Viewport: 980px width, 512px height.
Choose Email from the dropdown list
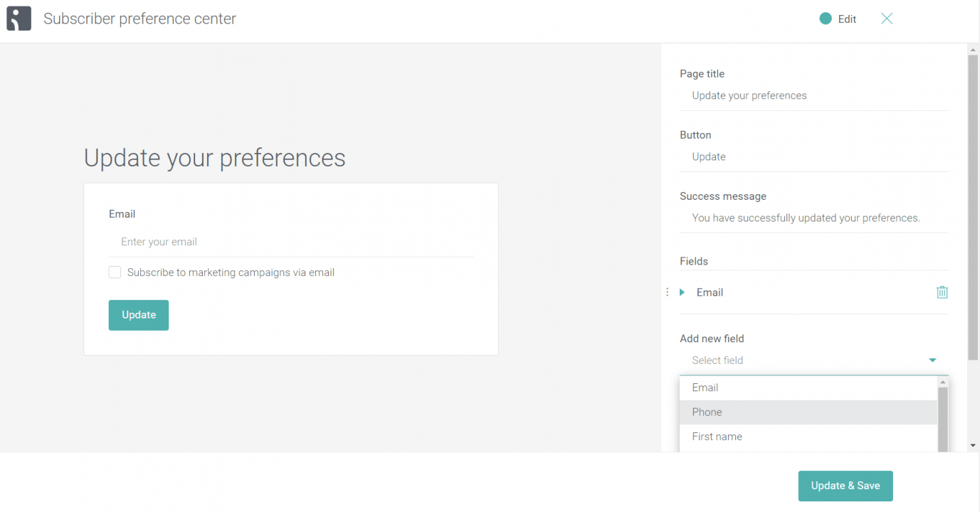pos(808,388)
